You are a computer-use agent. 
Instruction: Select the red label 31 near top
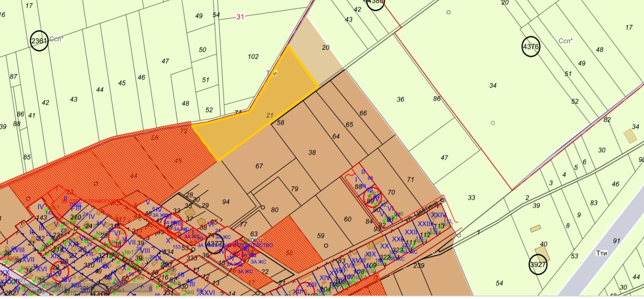click(240, 17)
